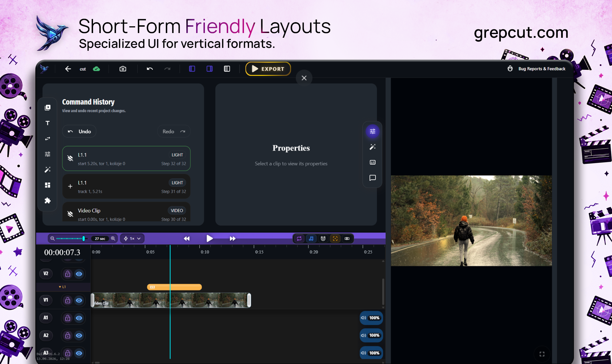Play the timeline
The height and width of the screenshot is (364, 612).
tap(209, 239)
